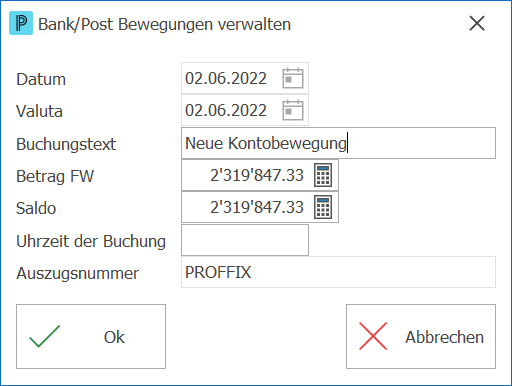Open calculator for Betrag FW field

click(323, 175)
